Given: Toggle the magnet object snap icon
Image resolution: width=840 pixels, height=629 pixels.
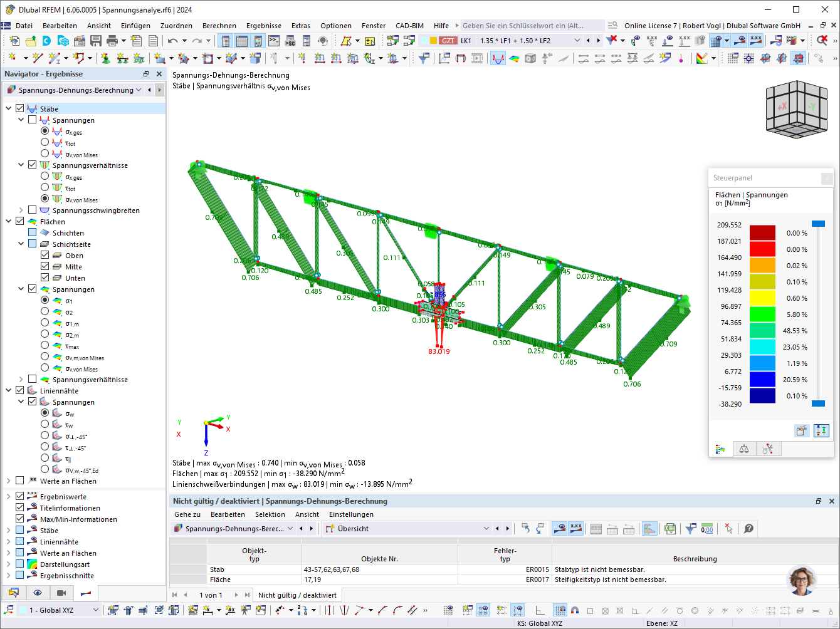Looking at the screenshot, I should click(x=575, y=610).
